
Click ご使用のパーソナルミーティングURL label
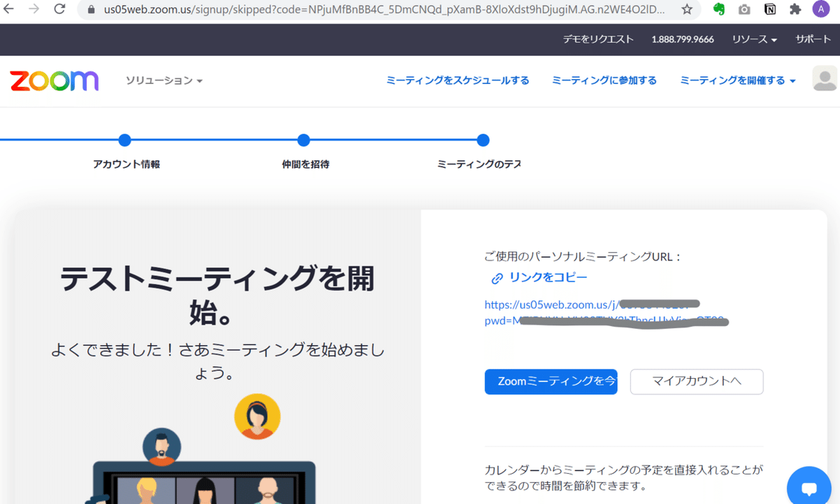point(583,257)
